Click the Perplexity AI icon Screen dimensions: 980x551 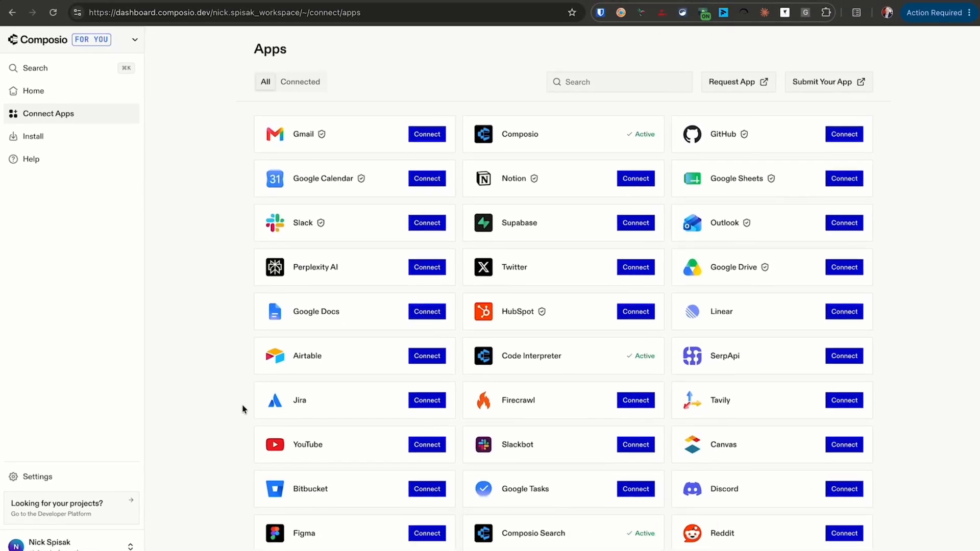(275, 267)
